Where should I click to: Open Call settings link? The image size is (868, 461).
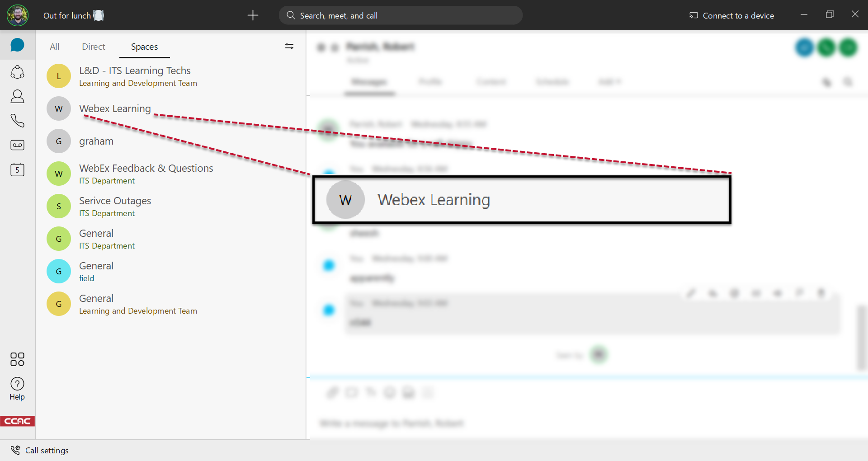coord(47,450)
